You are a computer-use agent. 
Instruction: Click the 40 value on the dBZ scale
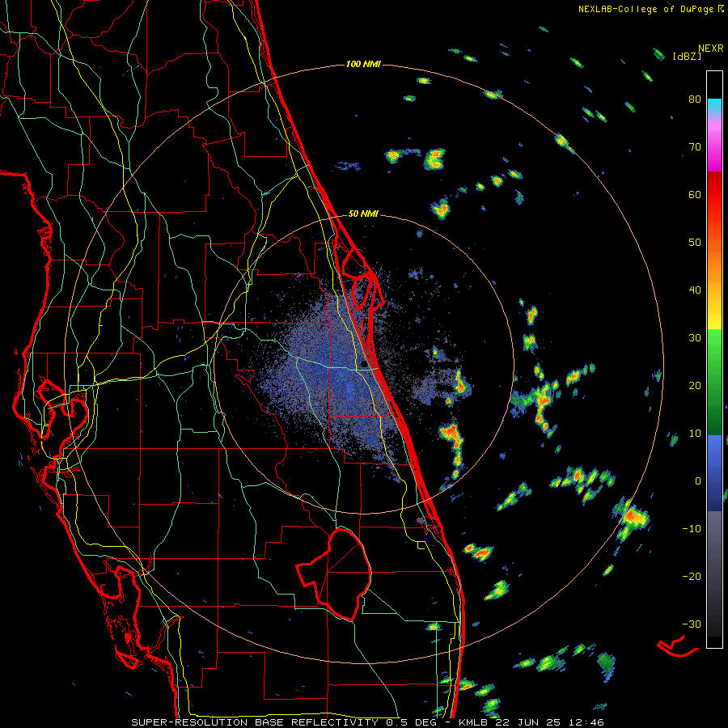(695, 290)
